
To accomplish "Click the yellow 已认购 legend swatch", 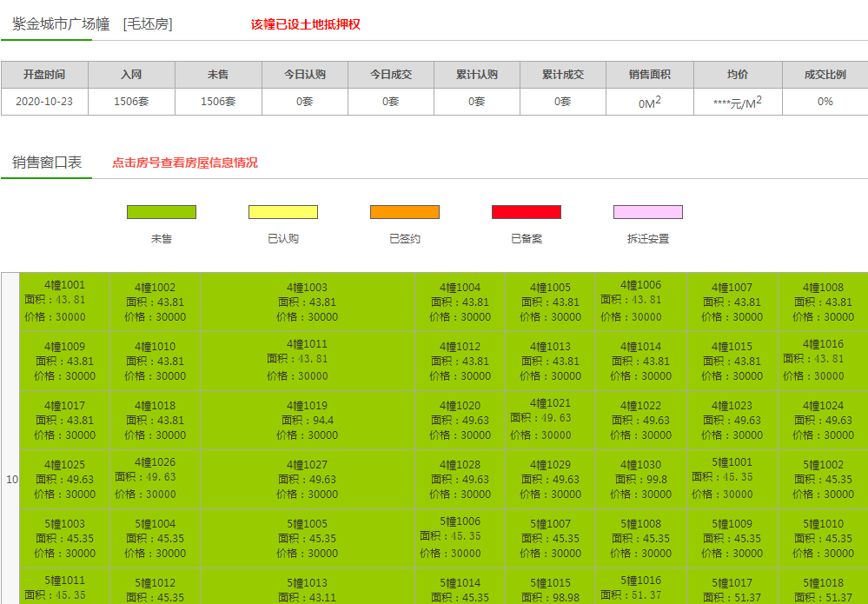I will tap(283, 212).
